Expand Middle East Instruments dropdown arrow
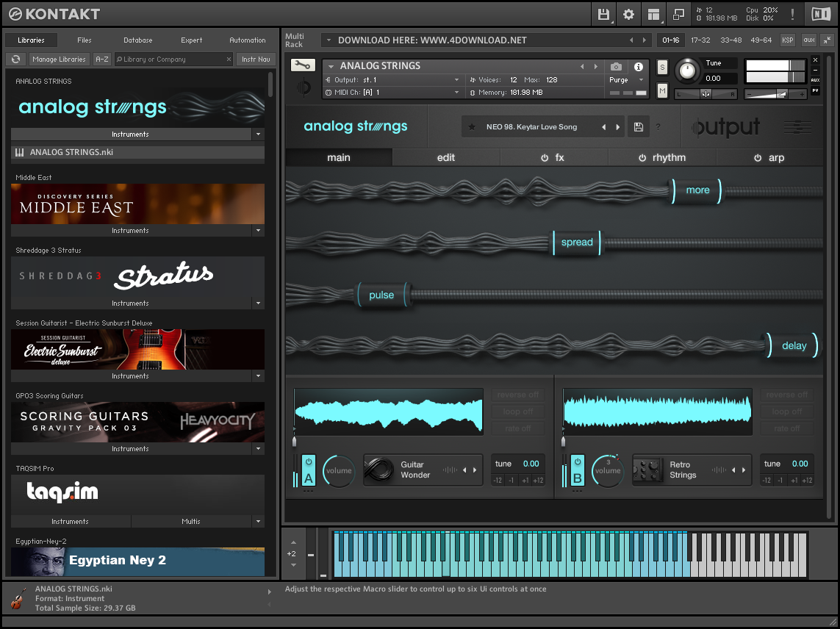Screen dimensions: 840x629 [x=258, y=231]
